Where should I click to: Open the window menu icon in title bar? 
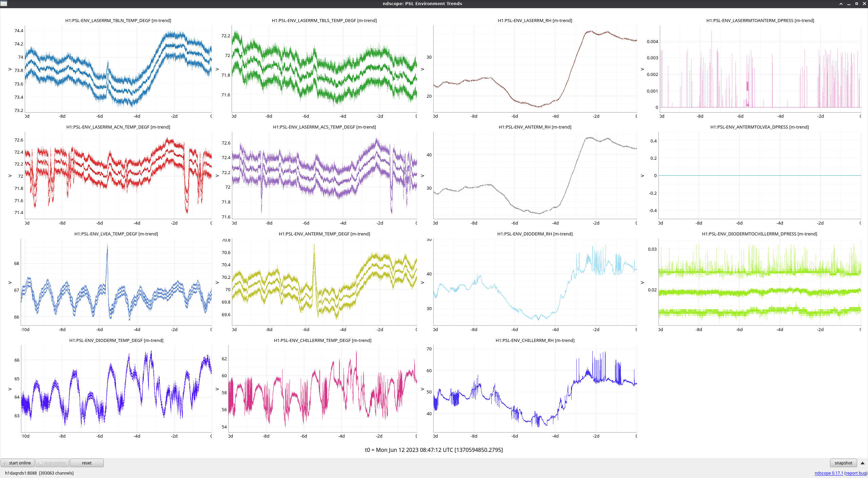(x=4, y=3)
